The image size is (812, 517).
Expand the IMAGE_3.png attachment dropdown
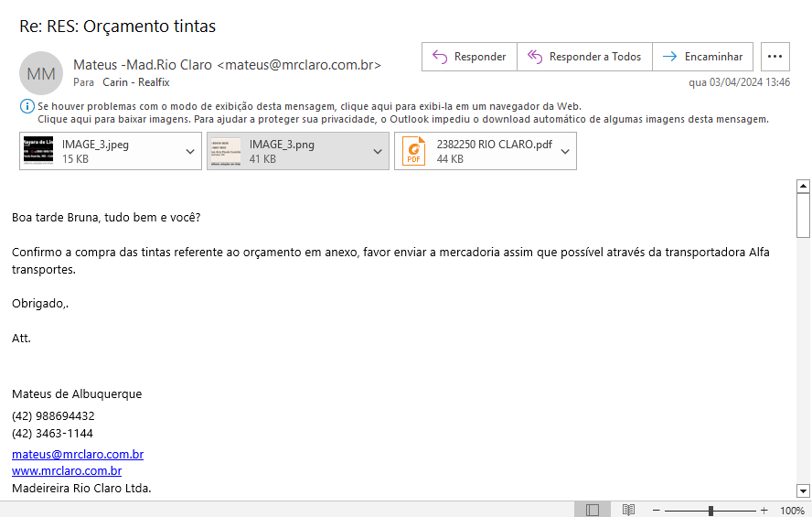[x=378, y=152]
